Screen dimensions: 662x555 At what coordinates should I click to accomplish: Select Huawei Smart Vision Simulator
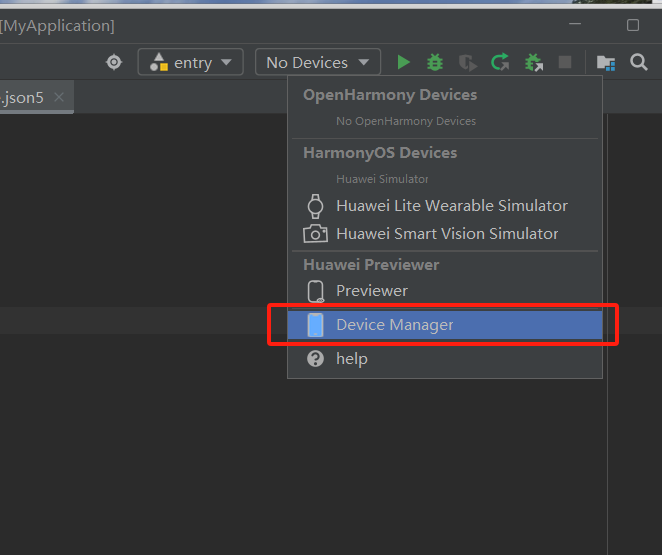tap(445, 234)
